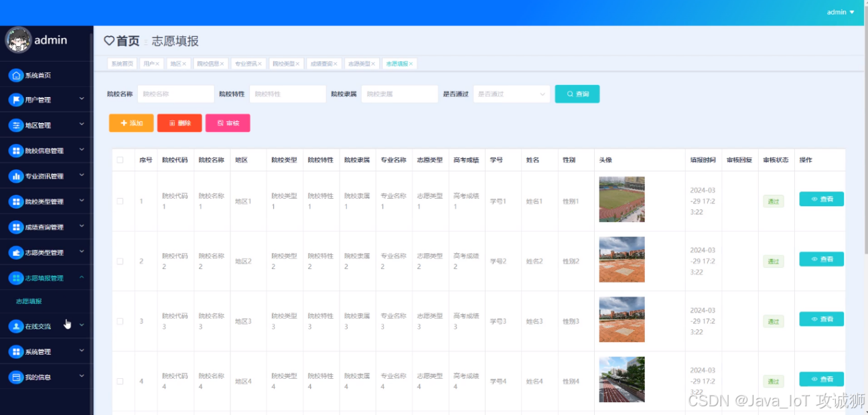
Task: Select the 志愿填报 submenu item
Action: 29,301
